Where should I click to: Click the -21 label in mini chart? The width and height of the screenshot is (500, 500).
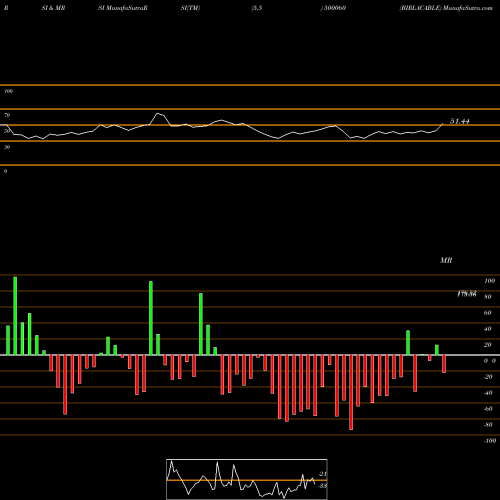tap(322, 474)
